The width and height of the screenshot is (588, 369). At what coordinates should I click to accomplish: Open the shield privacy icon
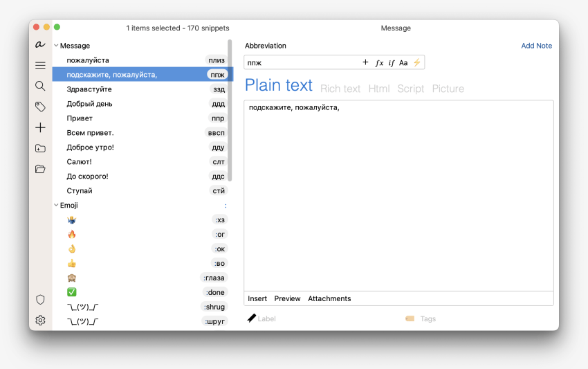[x=40, y=300]
